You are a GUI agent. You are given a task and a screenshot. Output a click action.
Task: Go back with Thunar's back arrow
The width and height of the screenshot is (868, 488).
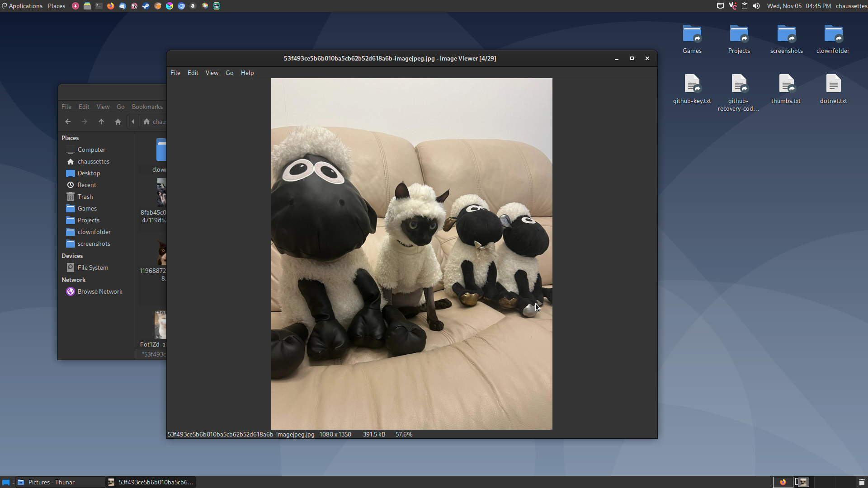[x=68, y=122]
